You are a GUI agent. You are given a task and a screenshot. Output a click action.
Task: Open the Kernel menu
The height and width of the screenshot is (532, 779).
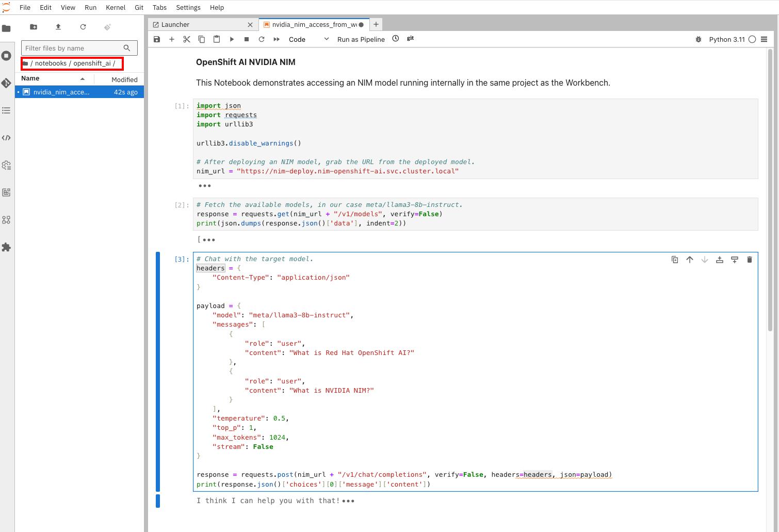tap(116, 7)
